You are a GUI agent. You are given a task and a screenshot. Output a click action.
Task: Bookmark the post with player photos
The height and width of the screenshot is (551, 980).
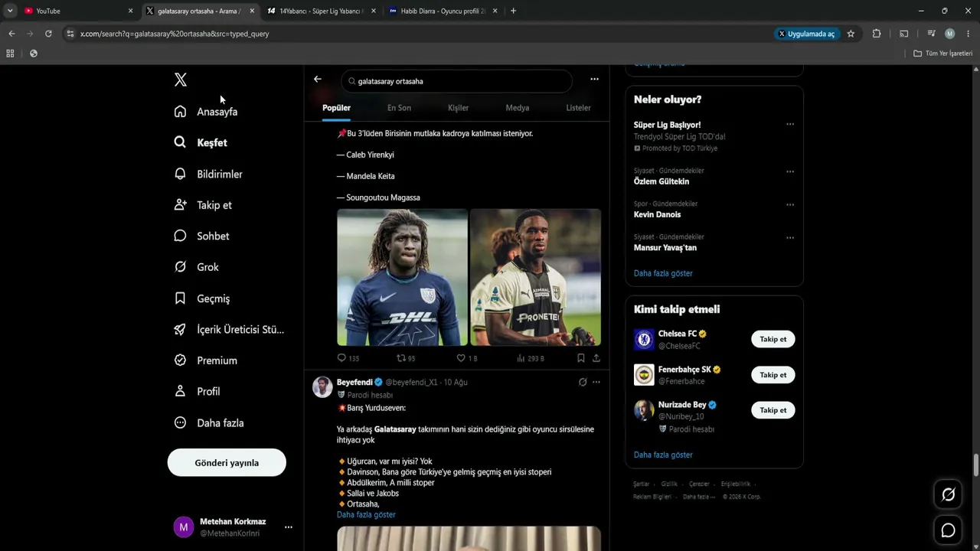click(x=581, y=358)
